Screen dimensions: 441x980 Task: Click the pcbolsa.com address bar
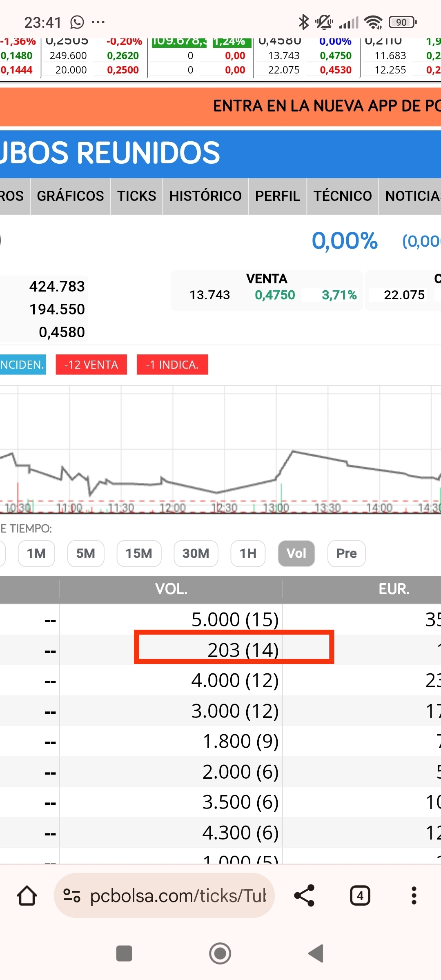178,896
